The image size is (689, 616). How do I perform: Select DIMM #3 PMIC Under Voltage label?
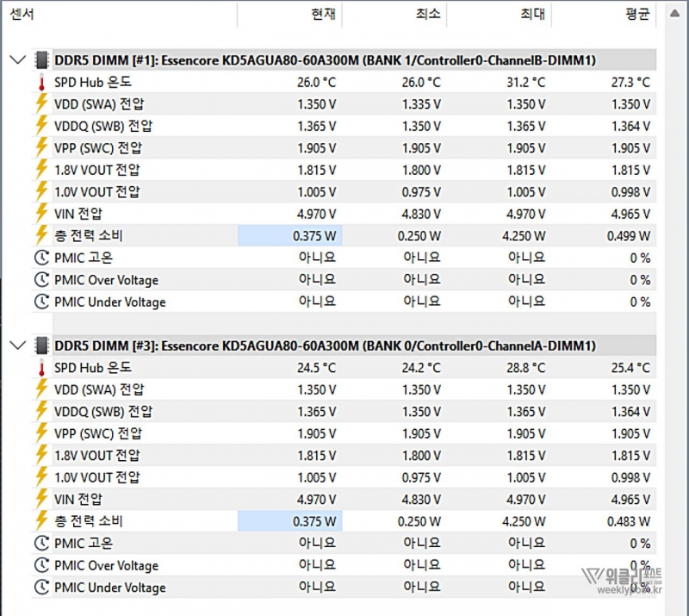click(x=110, y=588)
